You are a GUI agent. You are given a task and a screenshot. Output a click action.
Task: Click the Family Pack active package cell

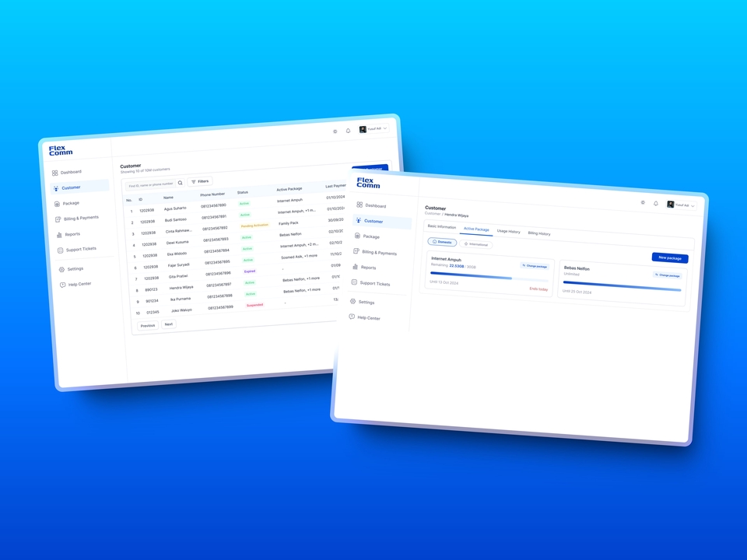pyautogui.click(x=289, y=223)
